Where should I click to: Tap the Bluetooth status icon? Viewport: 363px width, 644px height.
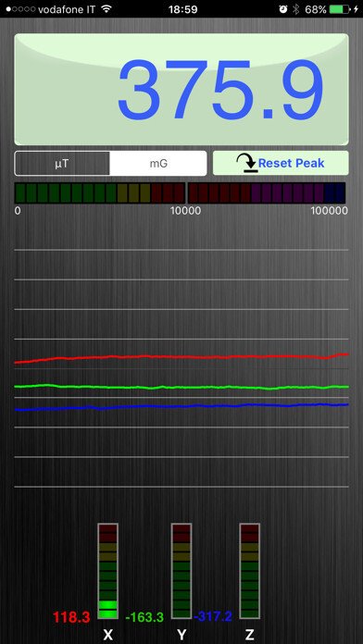(x=296, y=9)
